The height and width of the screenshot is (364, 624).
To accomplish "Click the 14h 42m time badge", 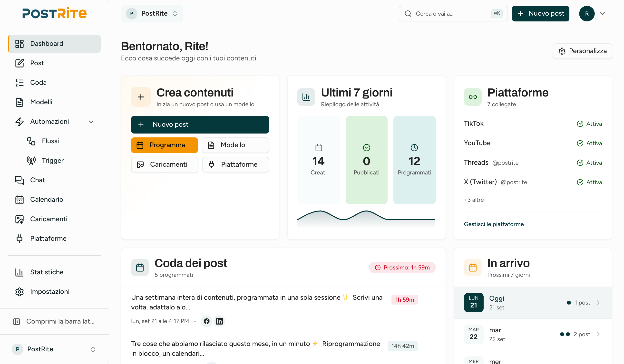I will click(x=403, y=346).
